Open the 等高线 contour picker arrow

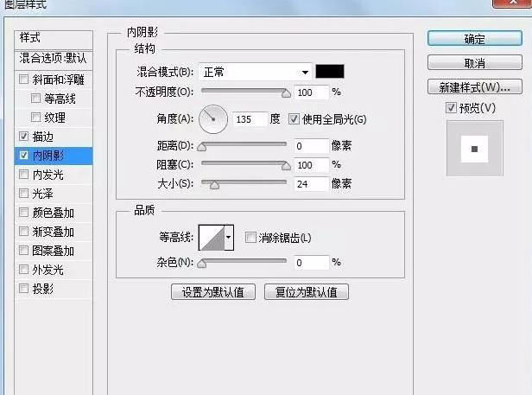pos(229,238)
